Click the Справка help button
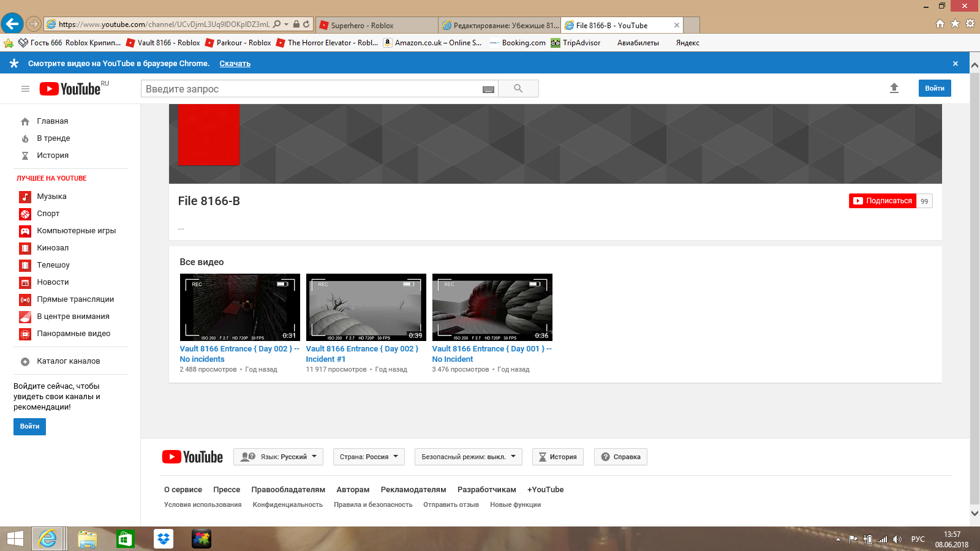This screenshot has height=551, width=980. [620, 457]
